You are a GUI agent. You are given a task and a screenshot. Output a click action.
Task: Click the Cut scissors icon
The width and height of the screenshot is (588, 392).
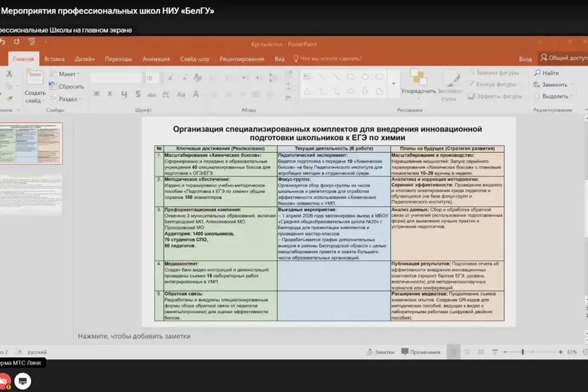pyautogui.click(x=9, y=74)
